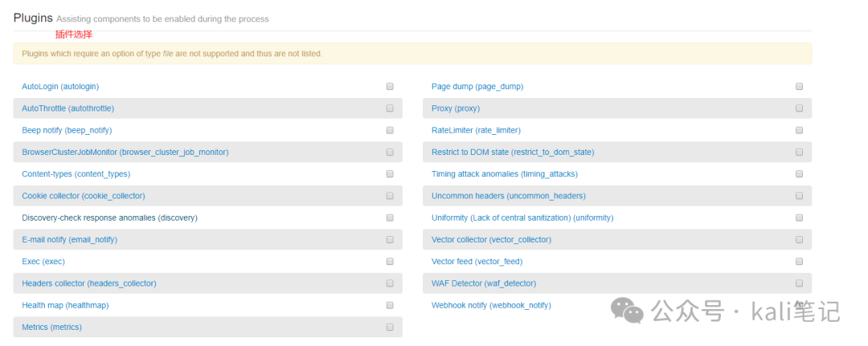Open the Health map plugin link
This screenshot has width=868, height=346.
[65, 306]
